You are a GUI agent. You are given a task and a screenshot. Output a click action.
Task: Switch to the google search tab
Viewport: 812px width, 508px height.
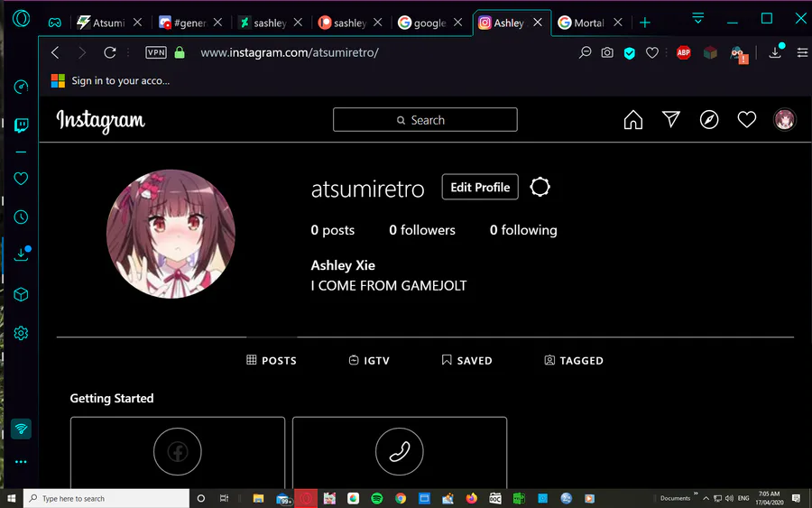click(x=422, y=23)
